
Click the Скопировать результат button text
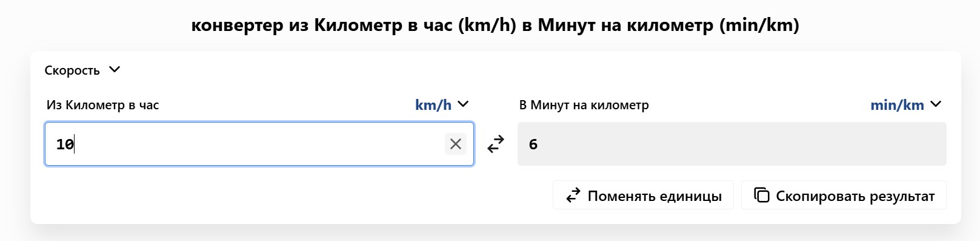click(855, 196)
